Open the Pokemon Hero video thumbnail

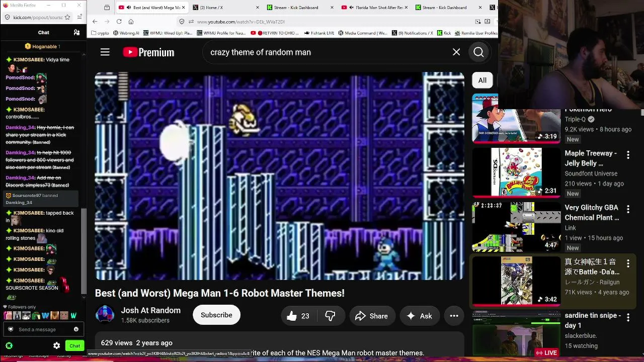tap(516, 118)
